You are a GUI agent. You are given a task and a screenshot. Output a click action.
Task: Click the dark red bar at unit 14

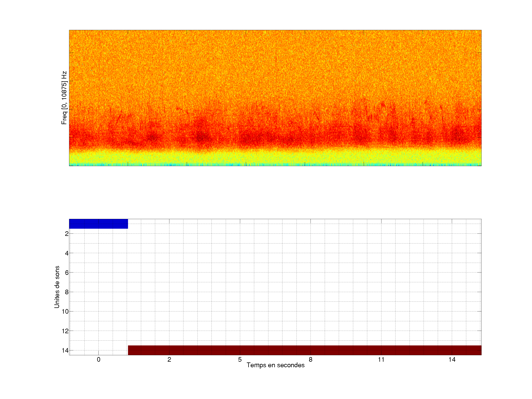(x=304, y=350)
